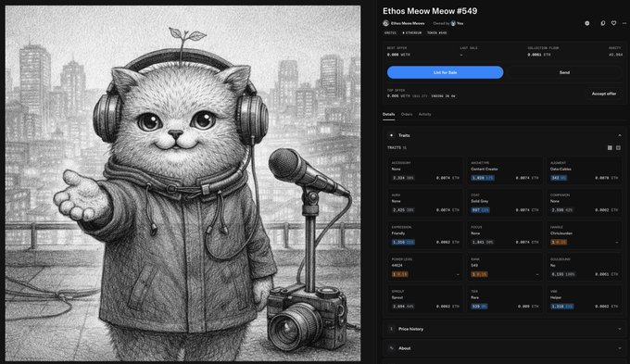
Task: Open the Orders tab
Action: pos(407,115)
